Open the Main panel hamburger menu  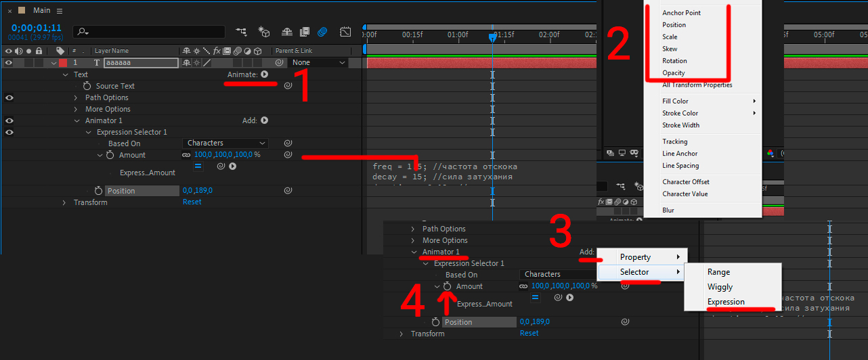click(60, 11)
